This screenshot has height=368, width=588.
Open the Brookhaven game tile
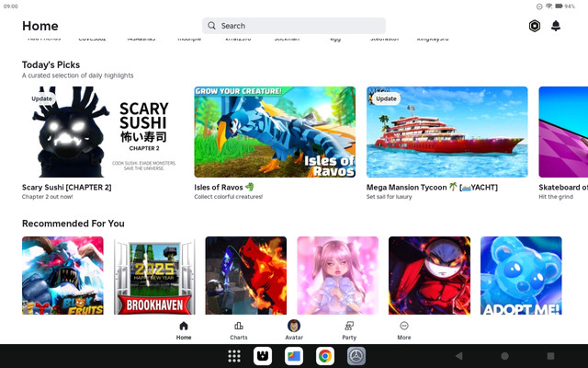pyautogui.click(x=154, y=275)
